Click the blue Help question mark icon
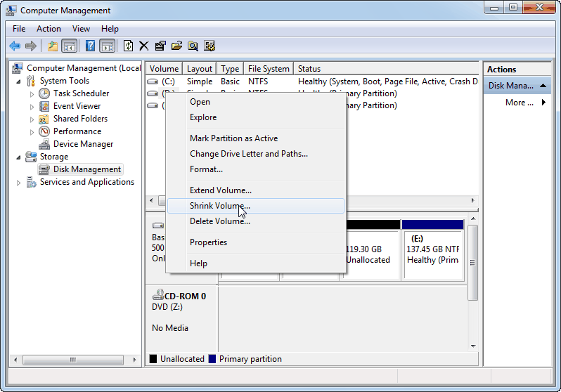561x392 pixels. point(90,46)
